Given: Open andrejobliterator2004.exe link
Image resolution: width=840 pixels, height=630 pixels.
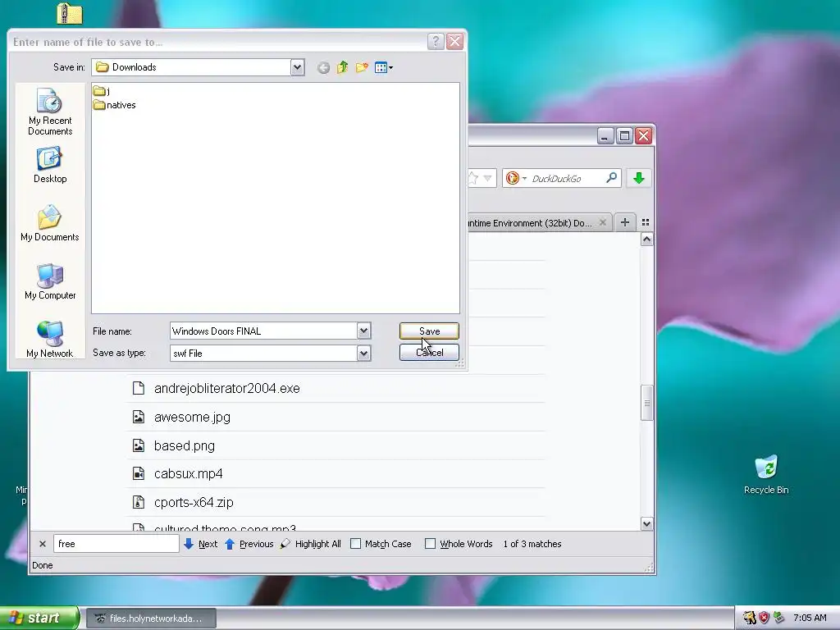Looking at the screenshot, I should (x=226, y=388).
